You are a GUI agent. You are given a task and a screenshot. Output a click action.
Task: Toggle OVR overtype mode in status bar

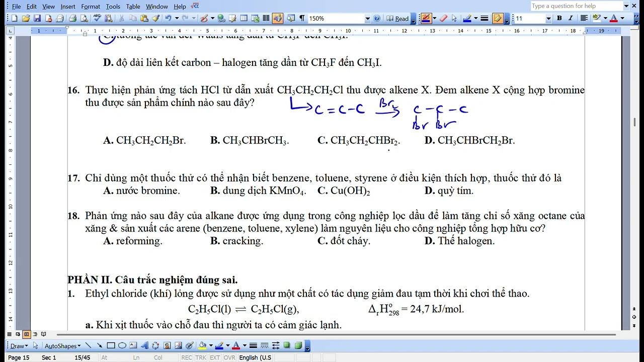pyautogui.click(x=229, y=357)
